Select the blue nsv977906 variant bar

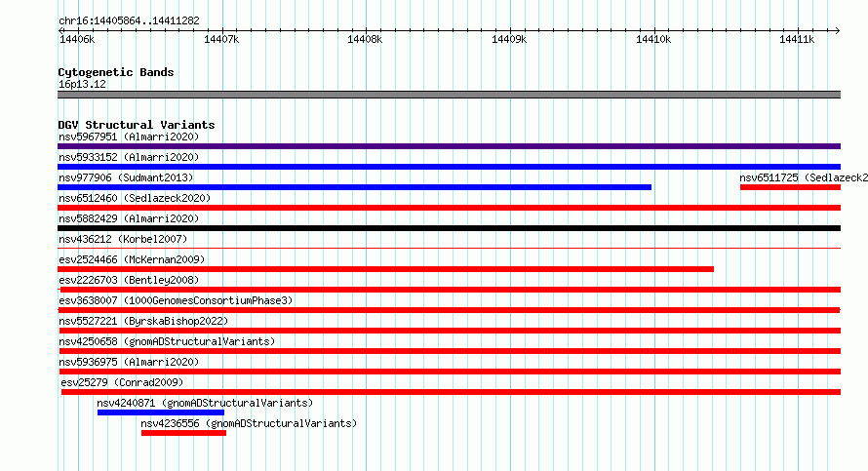[x=354, y=187]
